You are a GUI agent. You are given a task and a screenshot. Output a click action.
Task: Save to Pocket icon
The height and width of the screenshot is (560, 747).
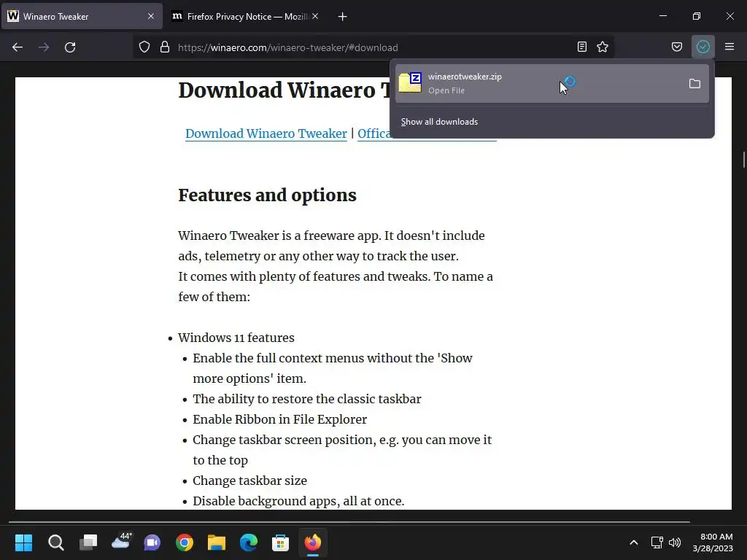coord(677,47)
